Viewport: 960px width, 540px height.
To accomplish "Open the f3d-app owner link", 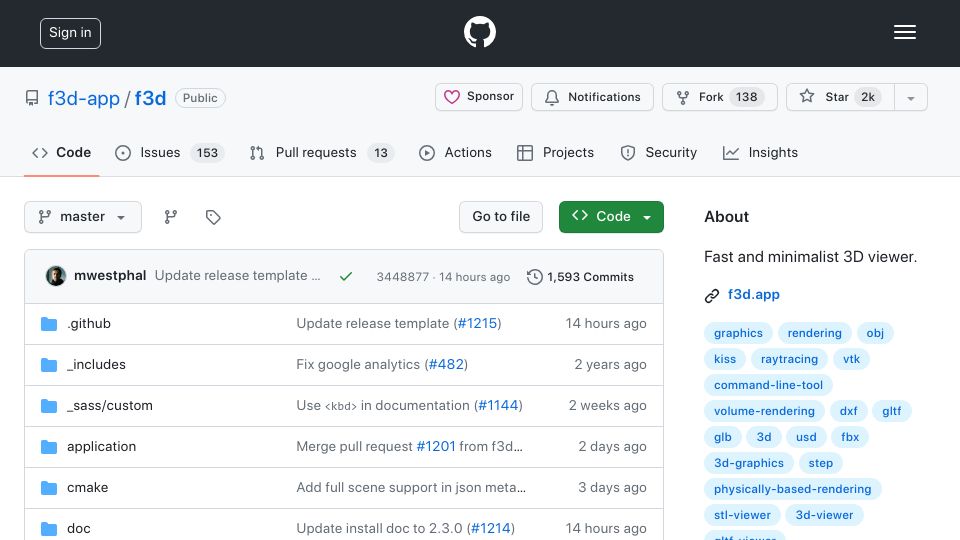I will coord(84,98).
